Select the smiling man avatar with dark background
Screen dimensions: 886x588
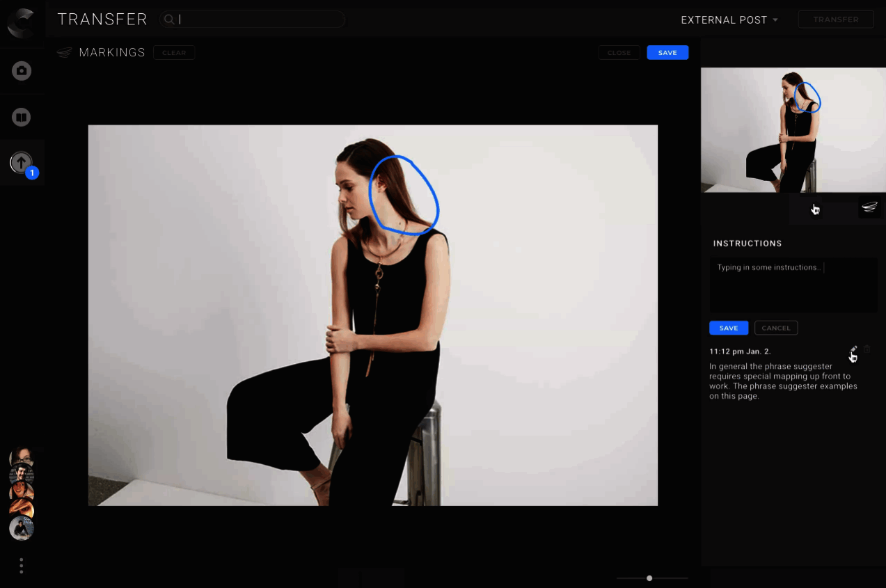pyautogui.click(x=22, y=475)
